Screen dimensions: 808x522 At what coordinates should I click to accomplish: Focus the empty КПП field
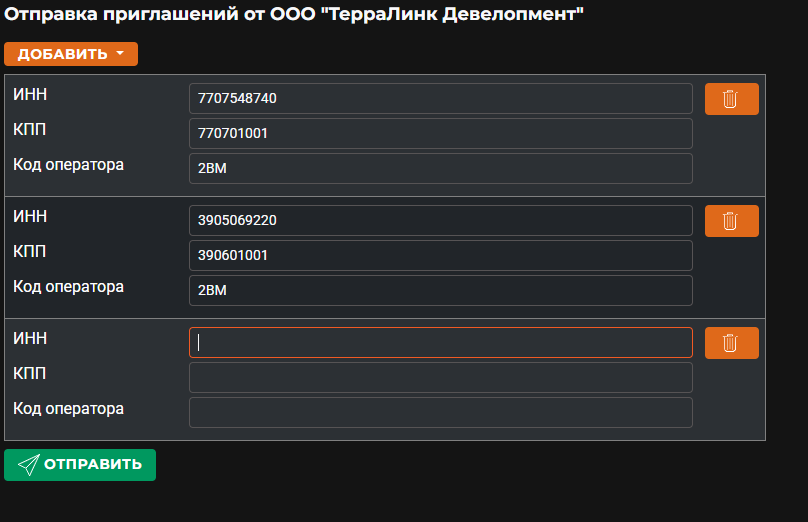[x=441, y=378]
